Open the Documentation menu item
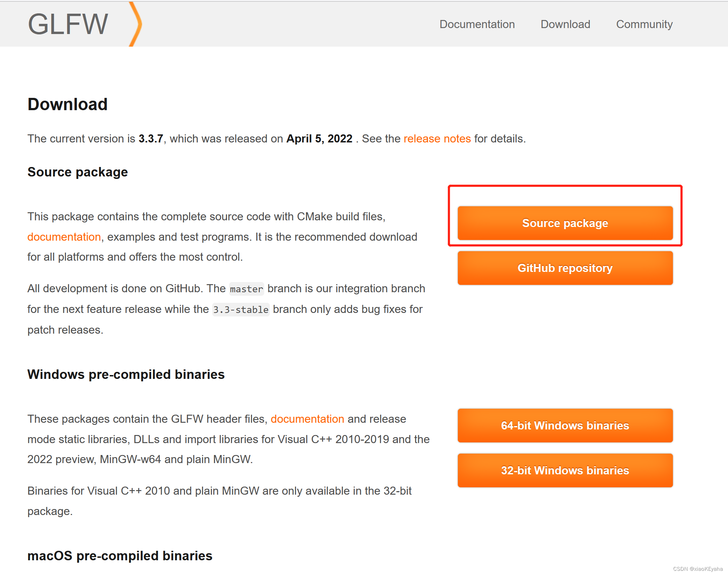 tap(477, 24)
